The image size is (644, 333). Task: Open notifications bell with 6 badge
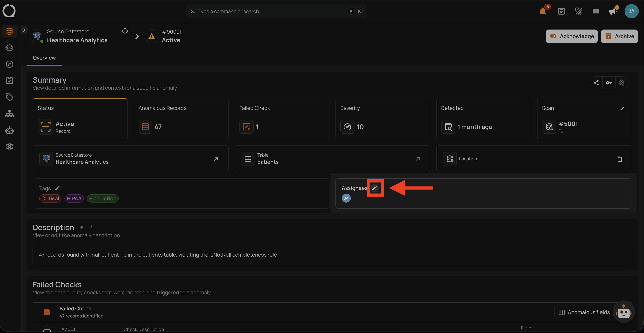tap(543, 11)
